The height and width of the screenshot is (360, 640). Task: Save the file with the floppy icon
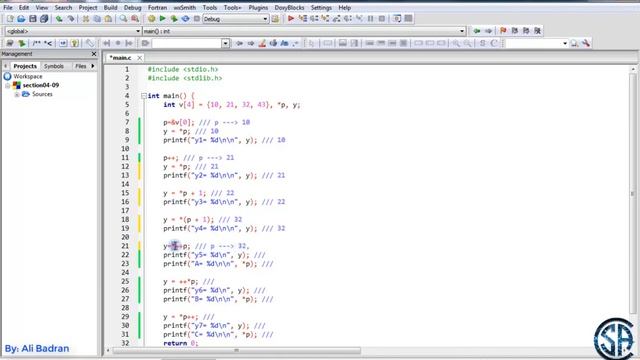pyautogui.click(x=33, y=19)
